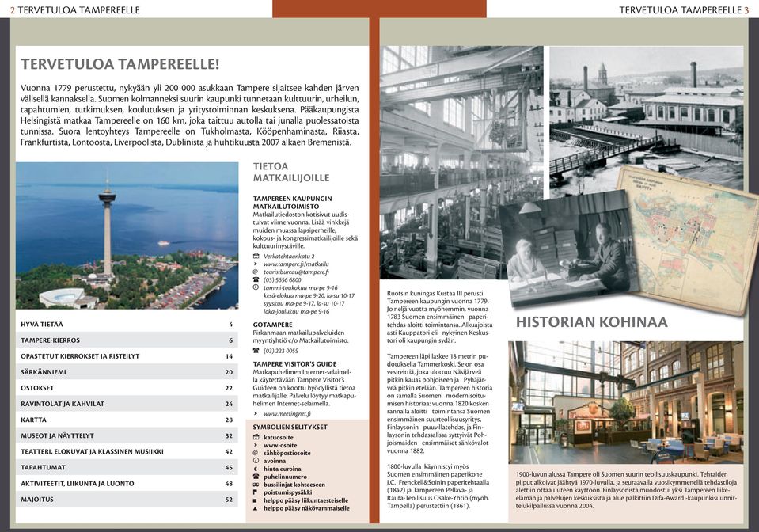Click the avoinna clock symbol in the legend

pyautogui.click(x=256, y=461)
